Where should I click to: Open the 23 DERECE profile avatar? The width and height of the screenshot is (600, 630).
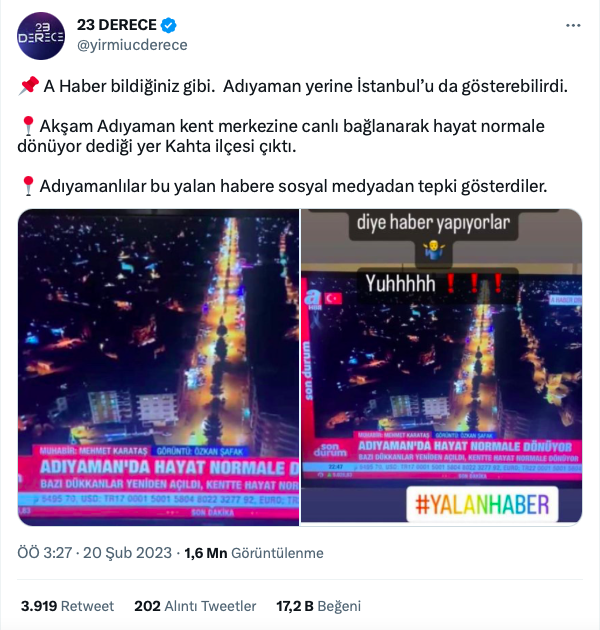(x=41, y=36)
